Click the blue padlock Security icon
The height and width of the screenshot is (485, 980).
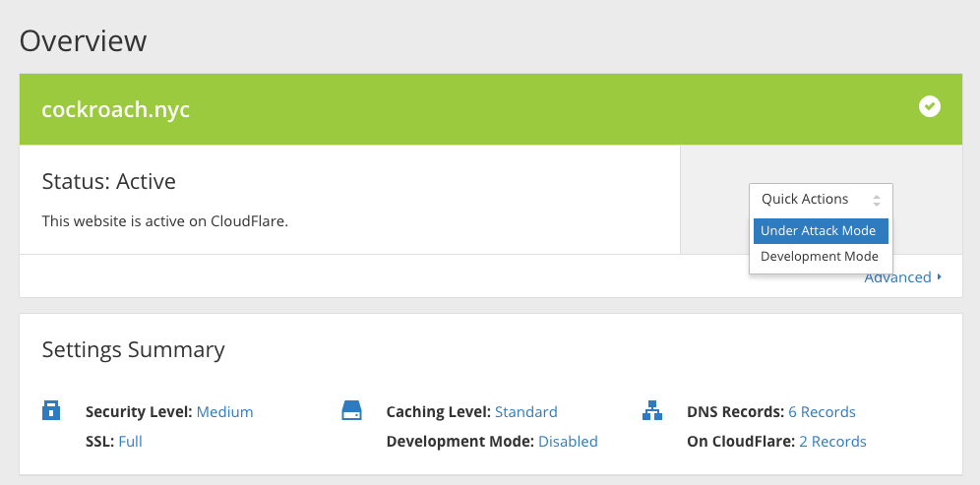[50, 410]
